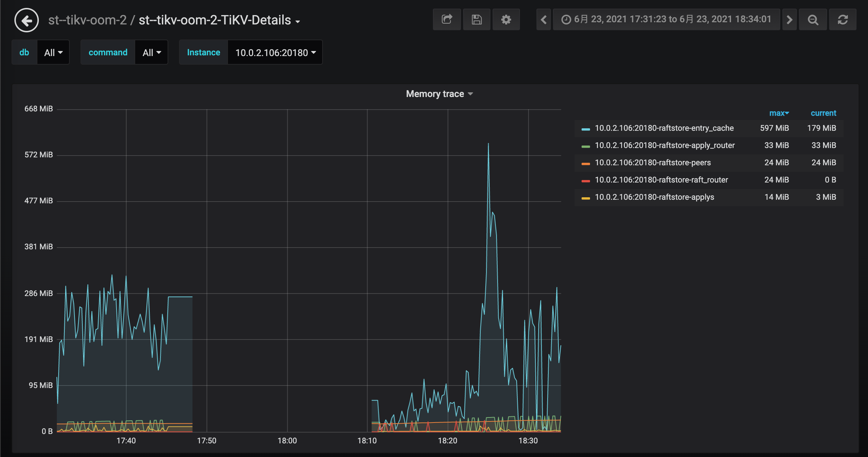This screenshot has height=457, width=868.
Task: Click the save dashboard icon
Action: [x=476, y=19]
